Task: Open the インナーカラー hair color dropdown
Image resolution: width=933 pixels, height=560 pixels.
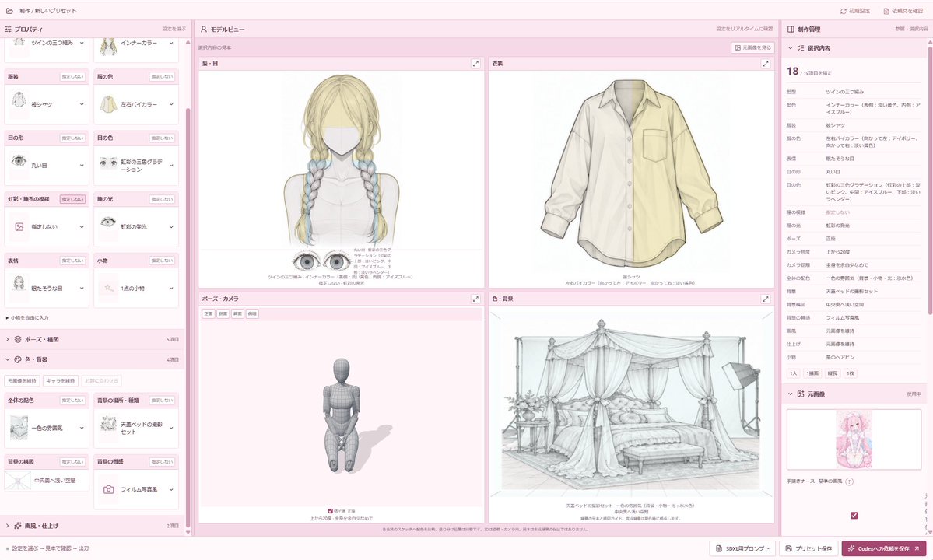Action: click(136, 45)
